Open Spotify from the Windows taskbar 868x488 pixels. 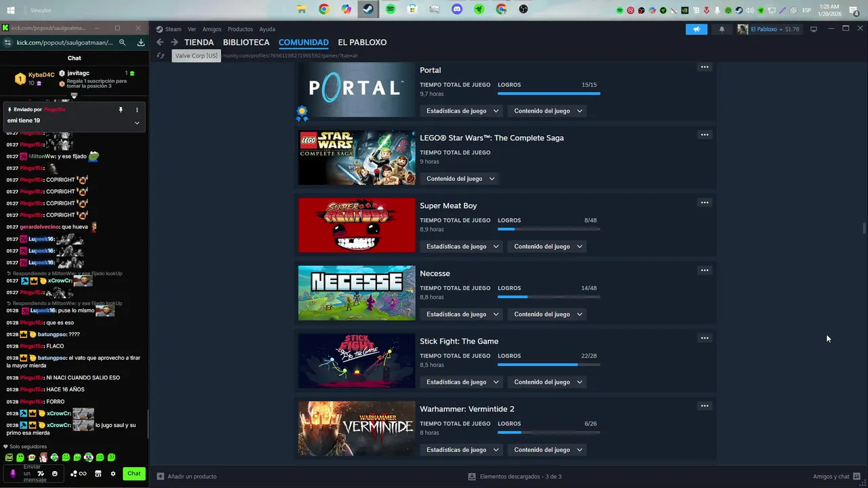point(390,9)
